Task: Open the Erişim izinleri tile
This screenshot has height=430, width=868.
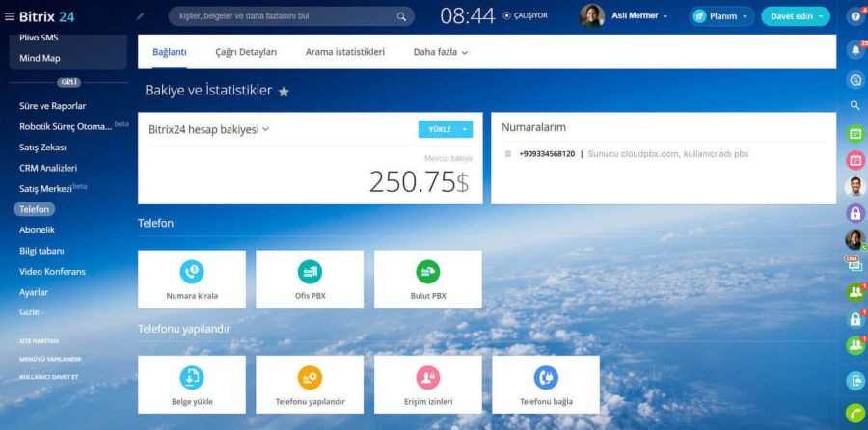Action: (x=428, y=385)
